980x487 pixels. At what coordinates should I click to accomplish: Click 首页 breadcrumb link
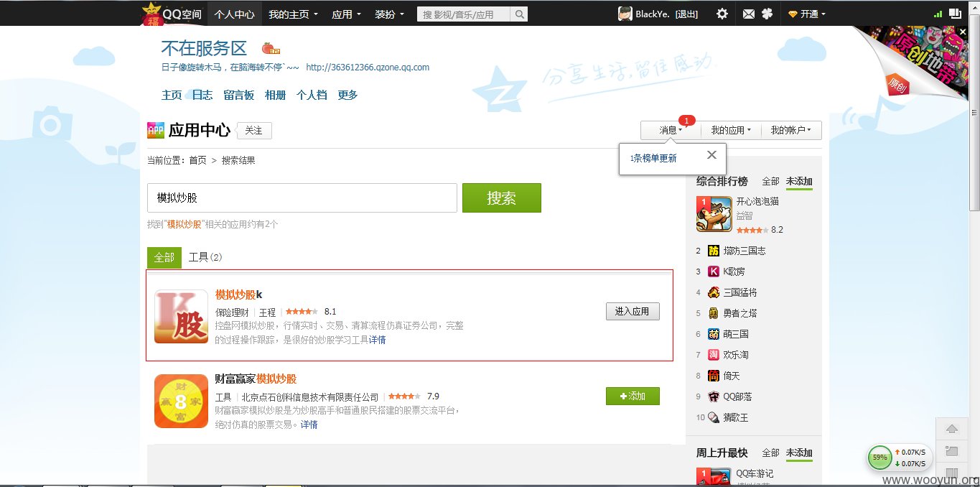click(x=197, y=160)
